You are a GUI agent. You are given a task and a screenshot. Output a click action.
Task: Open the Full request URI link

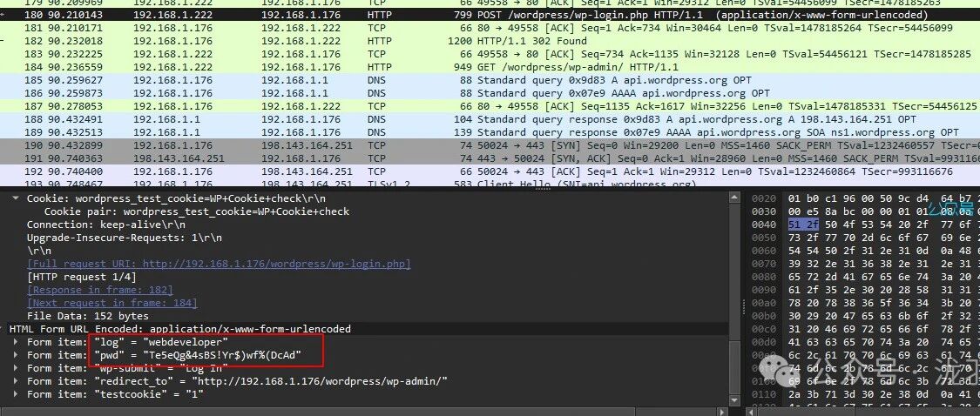(x=219, y=264)
